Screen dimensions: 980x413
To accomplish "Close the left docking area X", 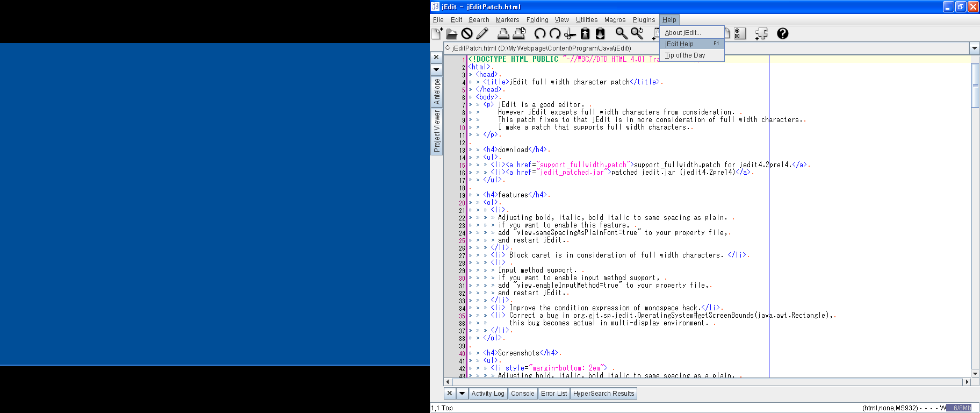I will [x=436, y=57].
